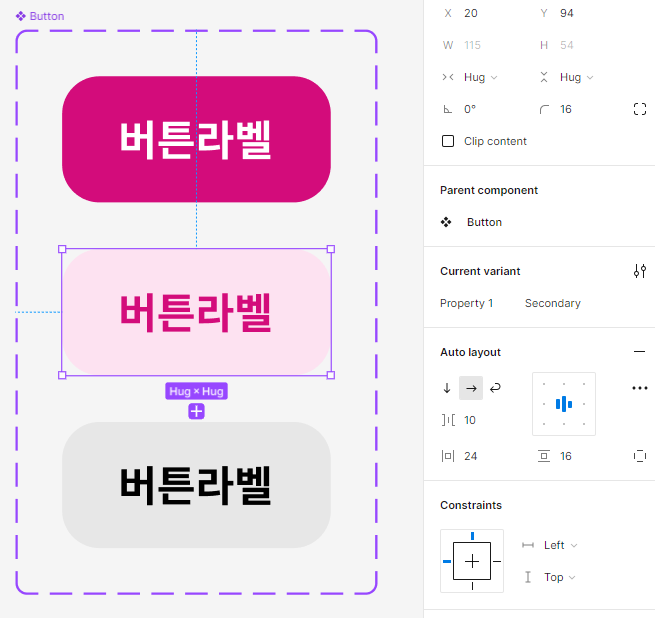Click the center alignment in alignment grid
655x618 pixels.
(564, 404)
